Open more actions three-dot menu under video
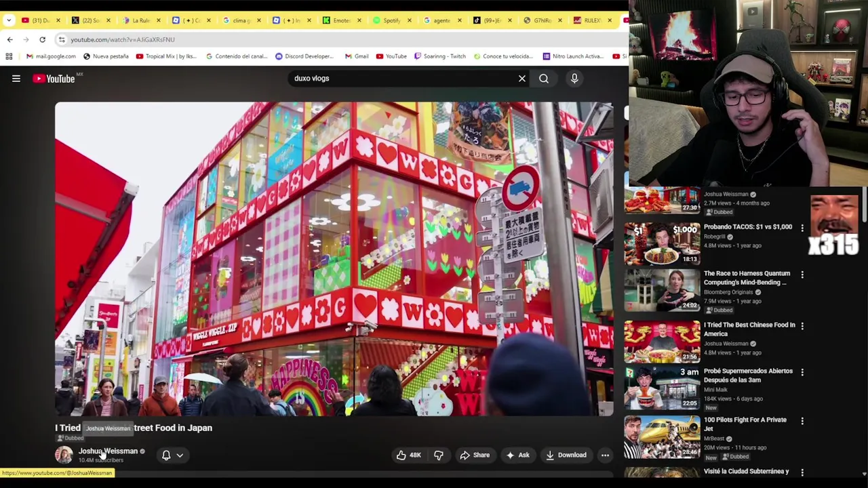The height and width of the screenshot is (488, 868). click(605, 455)
